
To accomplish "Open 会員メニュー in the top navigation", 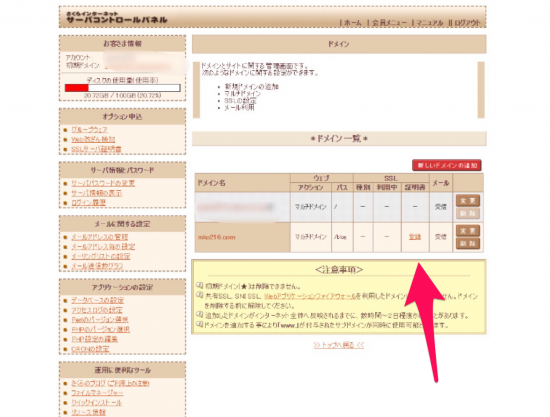I will pyautogui.click(x=389, y=23).
